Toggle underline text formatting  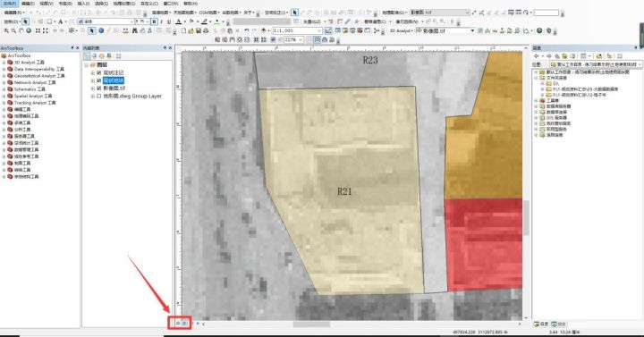169,21
